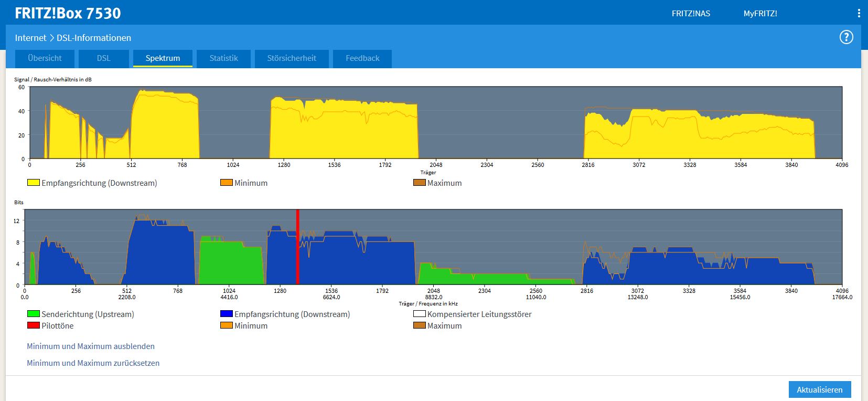The image size is (868, 401).
Task: Click green Senderichtung (Upstream) legend swatch
Action: click(x=34, y=314)
